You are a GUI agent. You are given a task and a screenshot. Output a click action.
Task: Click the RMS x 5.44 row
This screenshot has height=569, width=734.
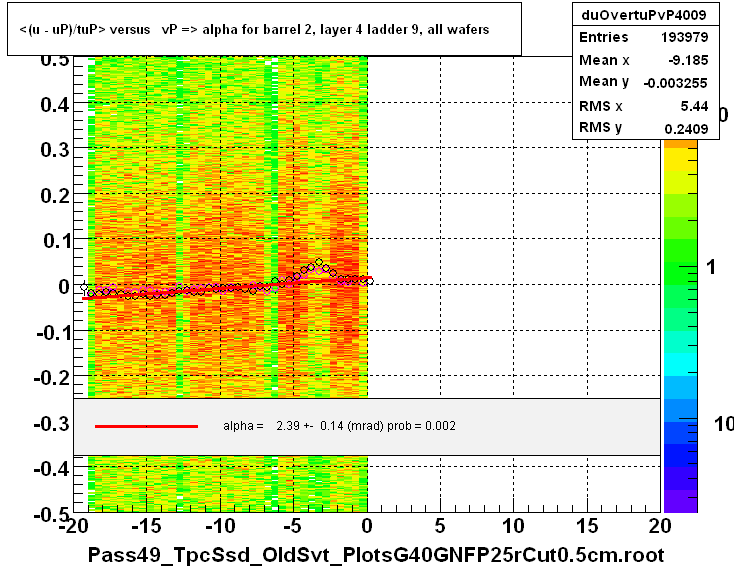[645, 106]
